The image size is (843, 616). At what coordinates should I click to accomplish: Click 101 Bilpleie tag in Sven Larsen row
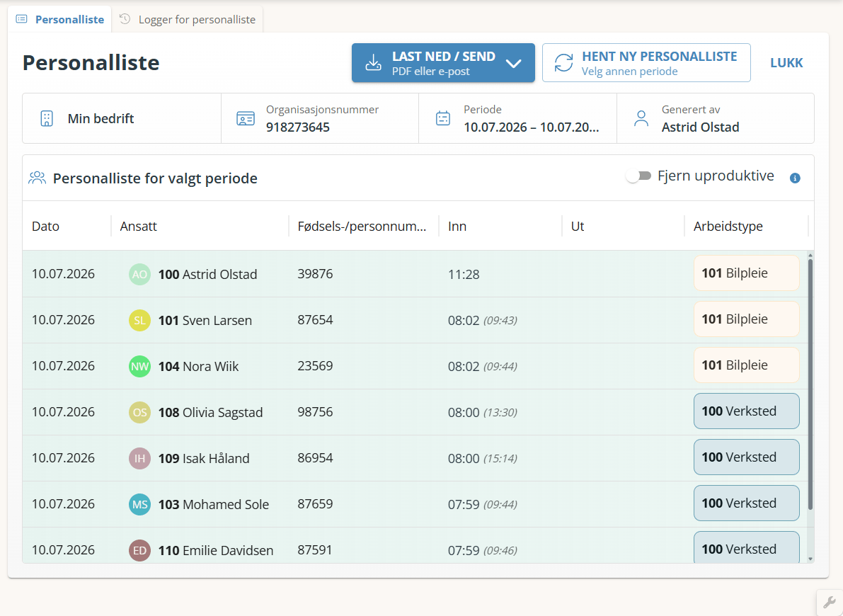[x=746, y=319]
